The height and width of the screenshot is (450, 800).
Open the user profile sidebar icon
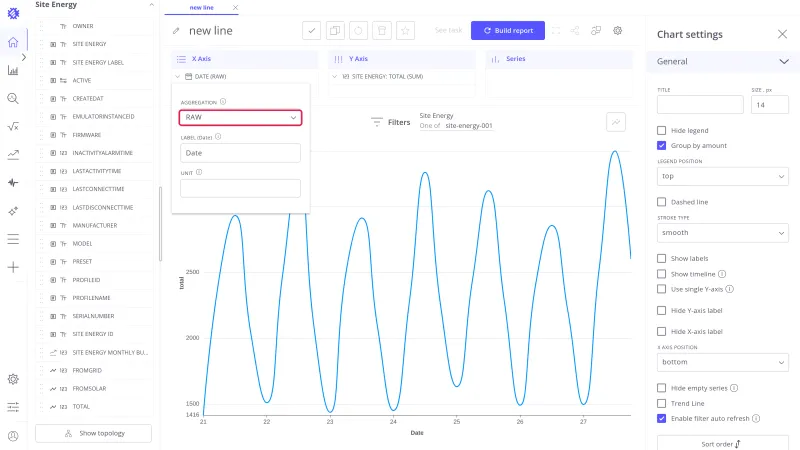pyautogui.click(x=13, y=436)
